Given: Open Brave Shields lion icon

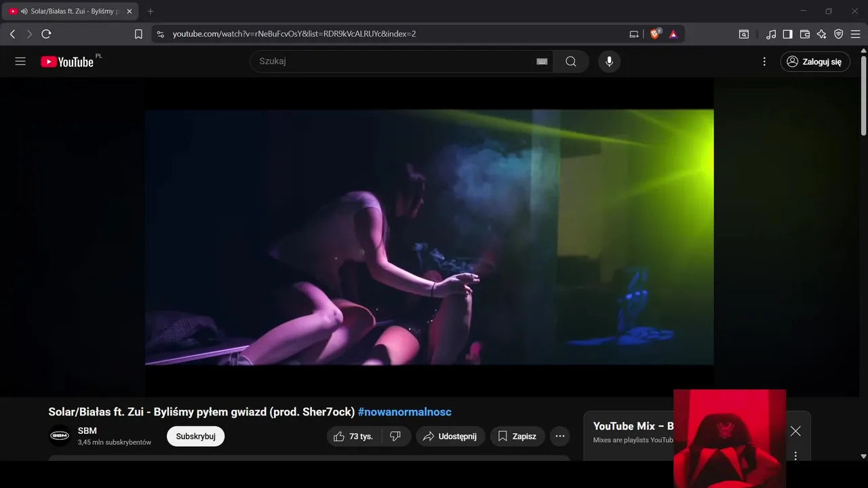Looking at the screenshot, I should [x=655, y=34].
